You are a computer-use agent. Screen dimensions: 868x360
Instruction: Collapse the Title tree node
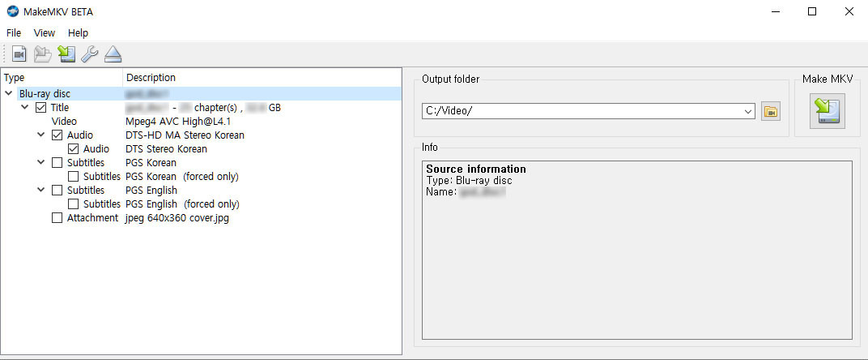[x=25, y=107]
